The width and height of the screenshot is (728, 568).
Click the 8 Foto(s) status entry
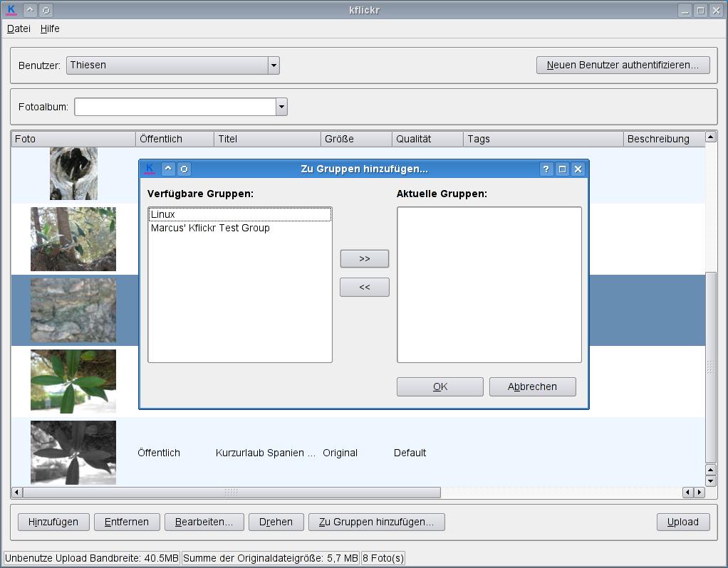point(383,558)
